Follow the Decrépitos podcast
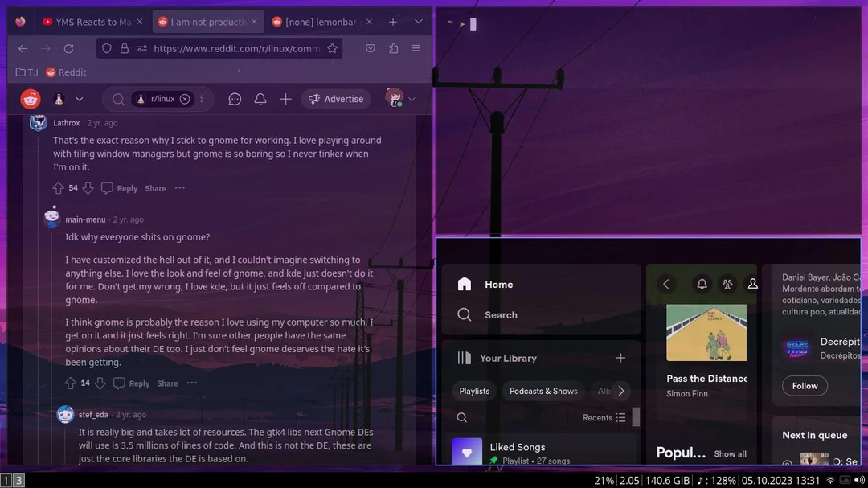This screenshot has height=488, width=868. point(804,386)
